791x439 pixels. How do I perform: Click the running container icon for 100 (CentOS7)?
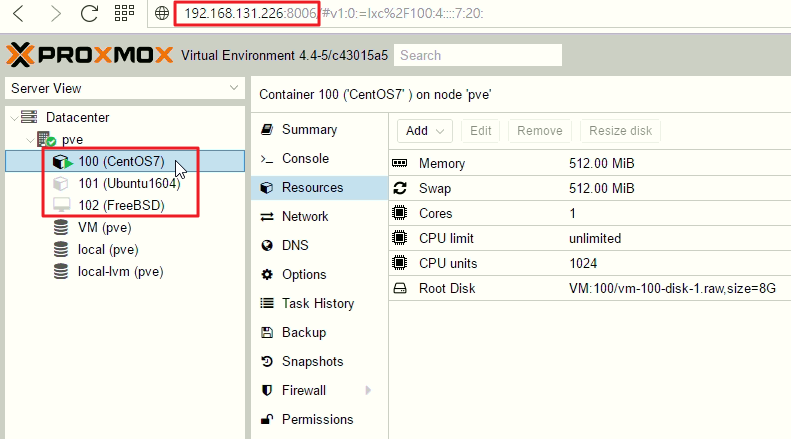point(63,161)
